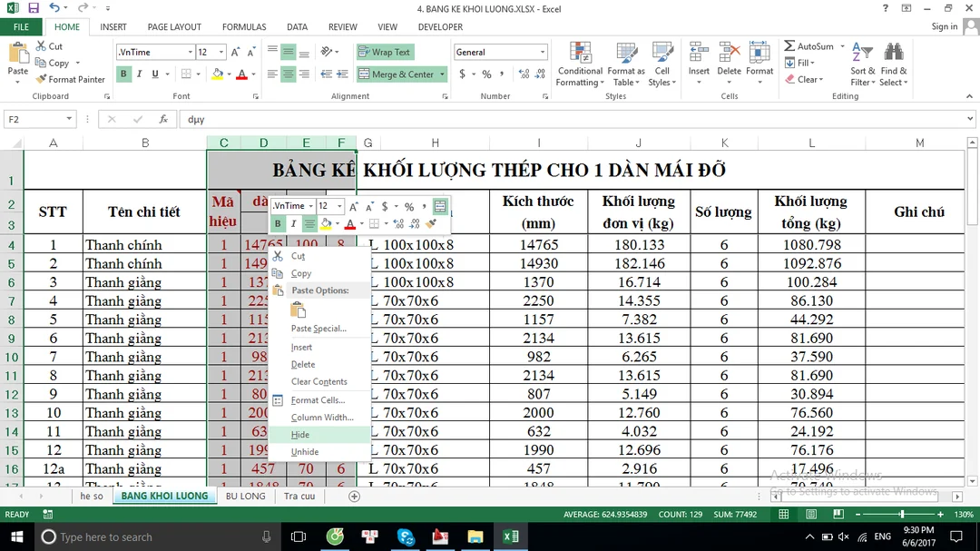Adjust the zoom slider handle in status bar
The width and height of the screenshot is (980, 551).
(902, 514)
